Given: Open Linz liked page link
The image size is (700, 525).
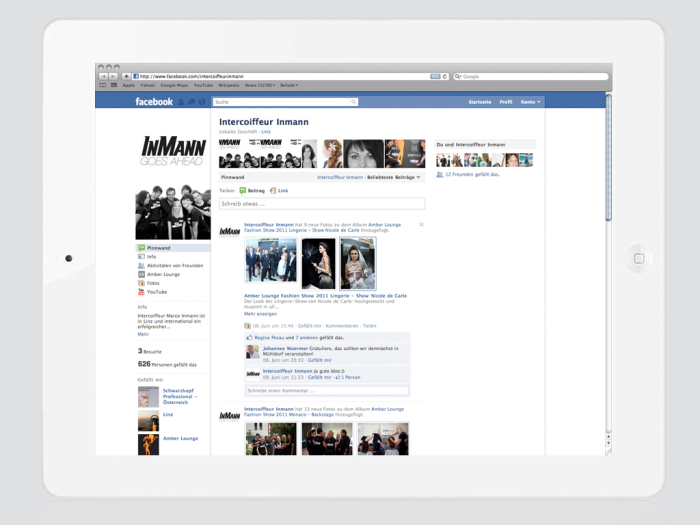Looking at the screenshot, I should (x=168, y=414).
